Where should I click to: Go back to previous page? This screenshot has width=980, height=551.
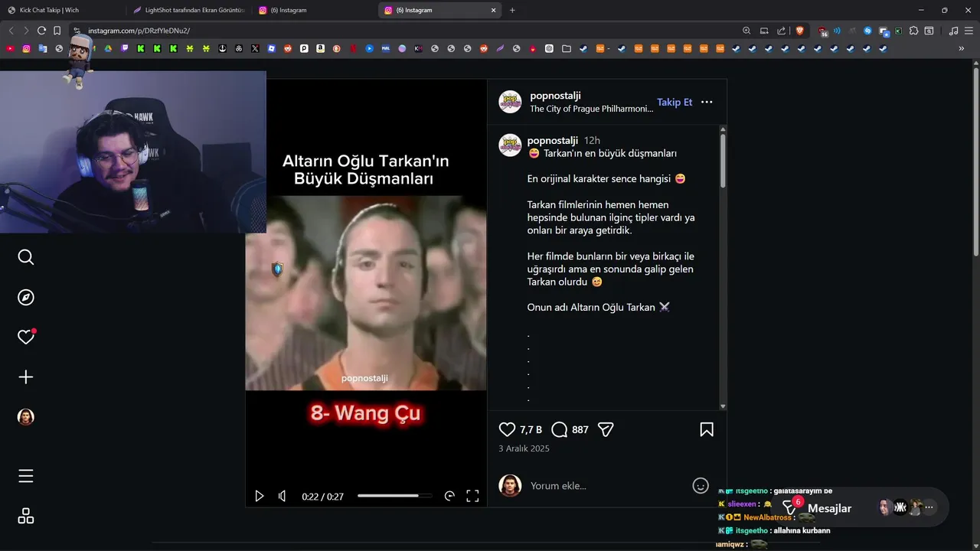pos(11,31)
